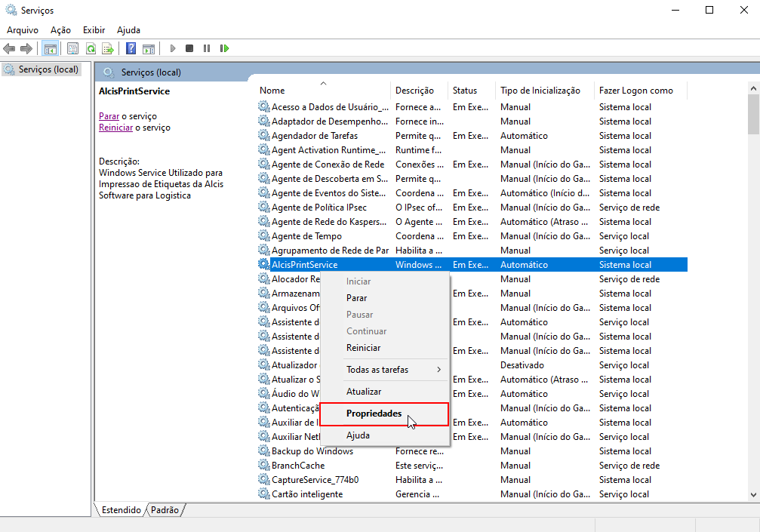Sort by Fazer Logon como column header
The image size is (760, 532).
640,90
